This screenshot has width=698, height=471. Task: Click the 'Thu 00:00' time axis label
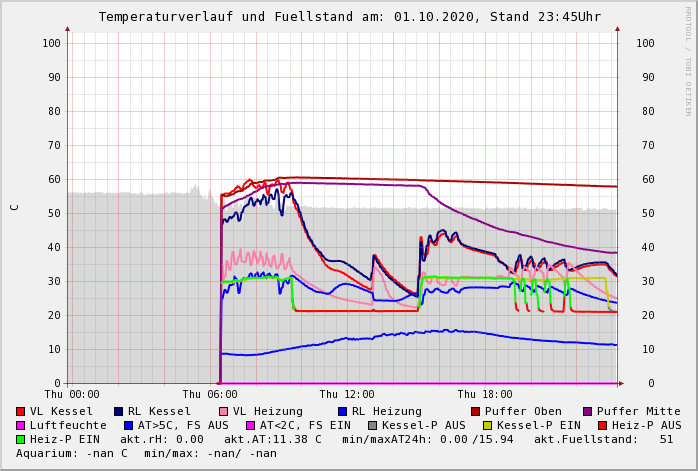[72, 394]
